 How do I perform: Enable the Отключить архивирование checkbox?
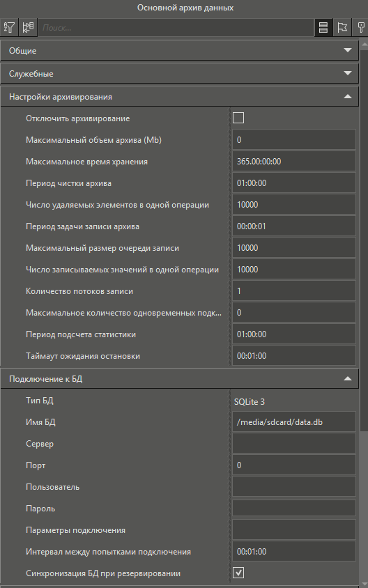(238, 118)
